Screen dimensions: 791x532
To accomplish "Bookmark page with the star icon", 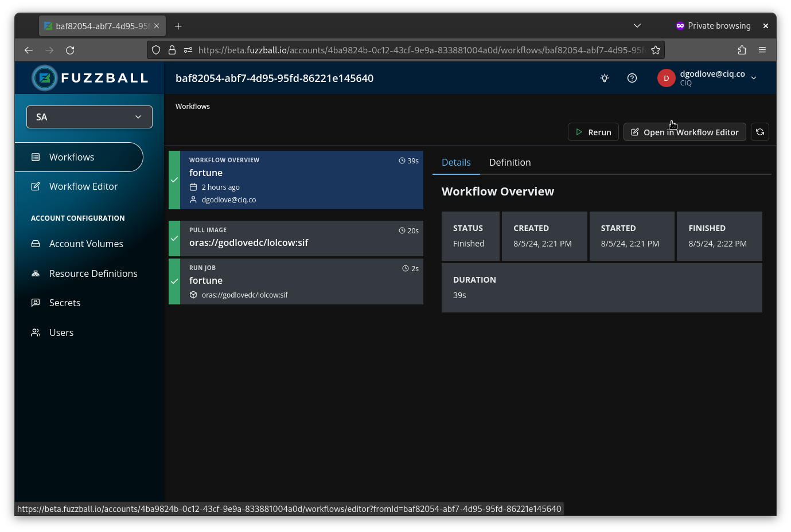I will click(656, 50).
